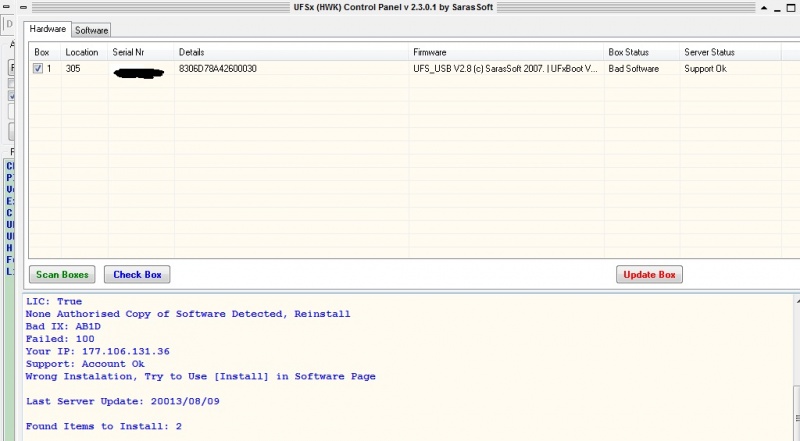Click the red Update Box button
Viewport: 800px width, 441px height.
(649, 274)
